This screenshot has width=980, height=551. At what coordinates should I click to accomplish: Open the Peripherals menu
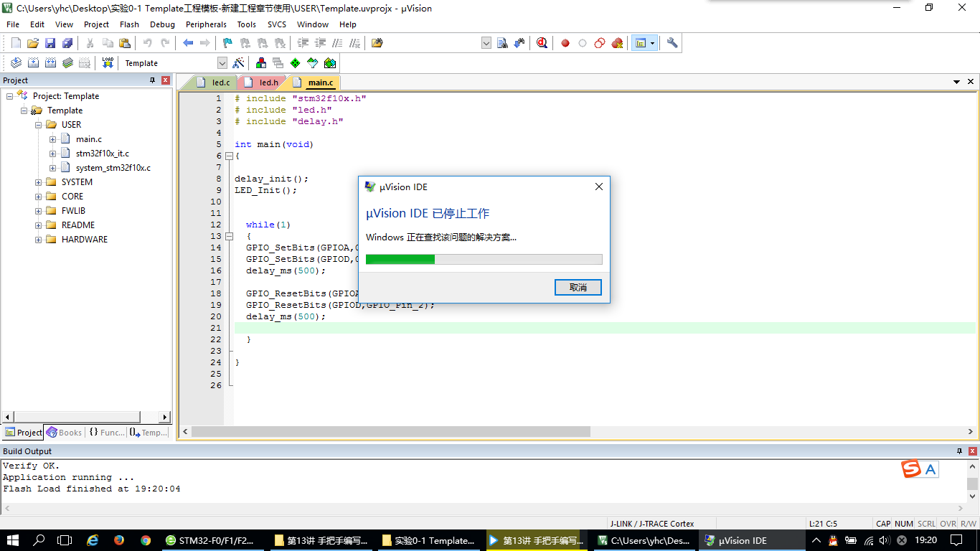[206, 24]
